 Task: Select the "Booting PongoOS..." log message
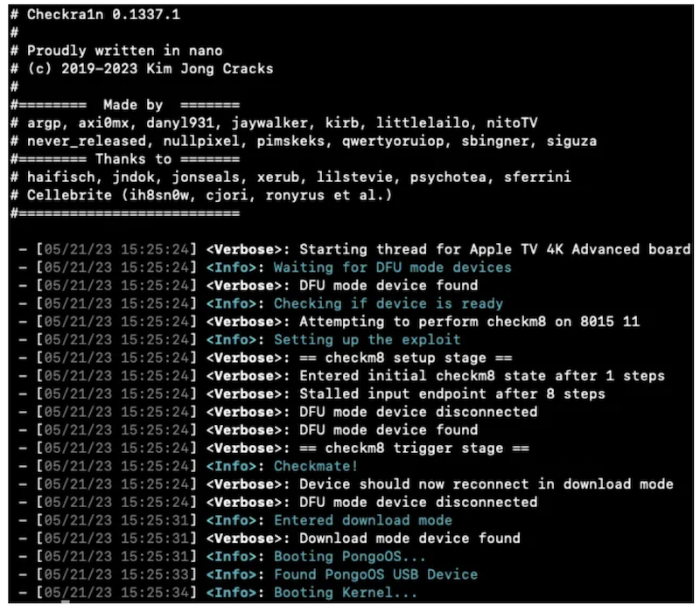coord(349,556)
